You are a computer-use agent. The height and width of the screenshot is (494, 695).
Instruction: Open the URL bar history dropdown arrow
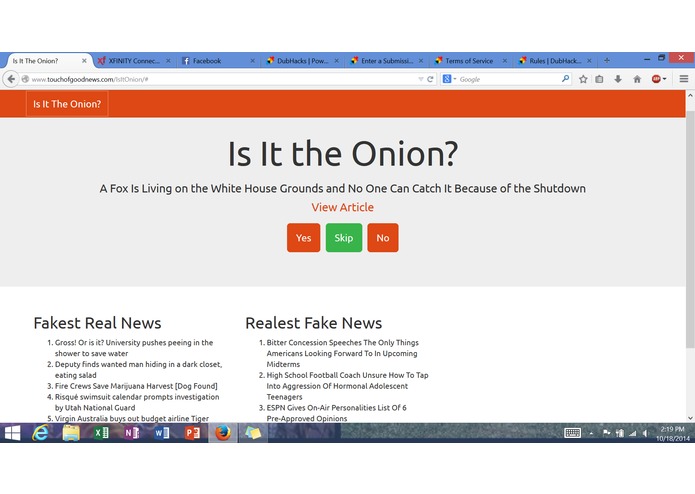[x=421, y=79]
